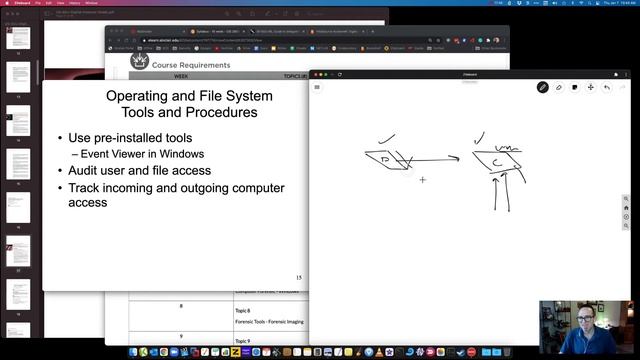Click 'Event Viewer in Windows' sub-bullet on slide
This screenshot has height=360, width=640.
(x=142, y=154)
